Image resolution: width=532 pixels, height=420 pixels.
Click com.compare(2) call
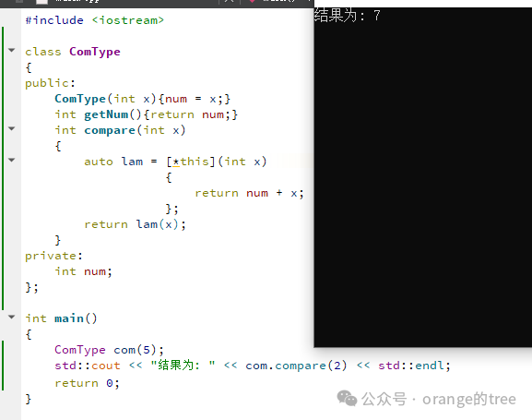[296, 366]
